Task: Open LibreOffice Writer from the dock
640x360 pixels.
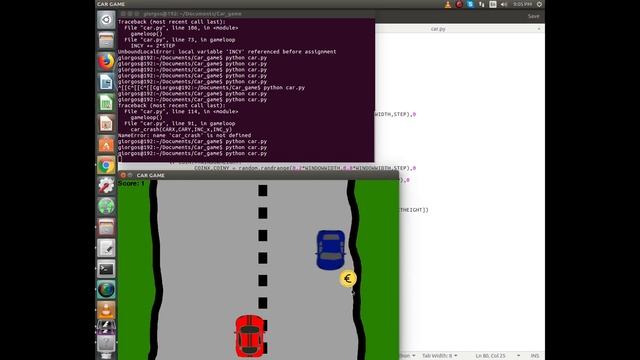Action: (106, 82)
